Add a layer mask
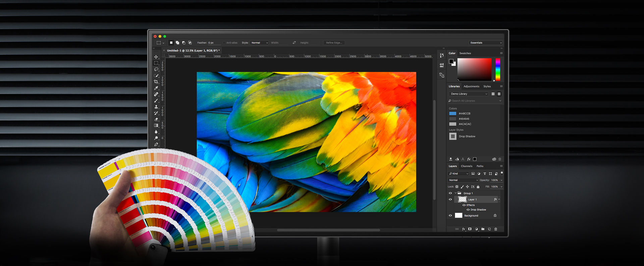The width and height of the screenshot is (644, 266). click(x=470, y=229)
